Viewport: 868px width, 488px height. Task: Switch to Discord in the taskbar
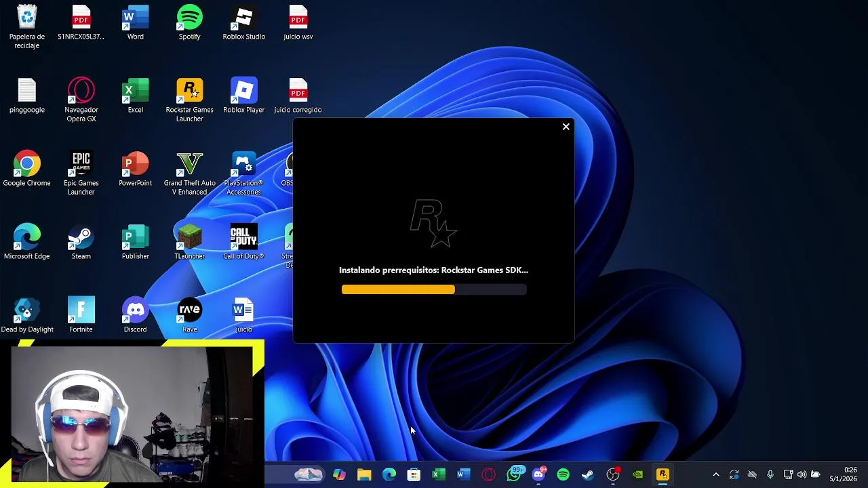[x=539, y=474]
